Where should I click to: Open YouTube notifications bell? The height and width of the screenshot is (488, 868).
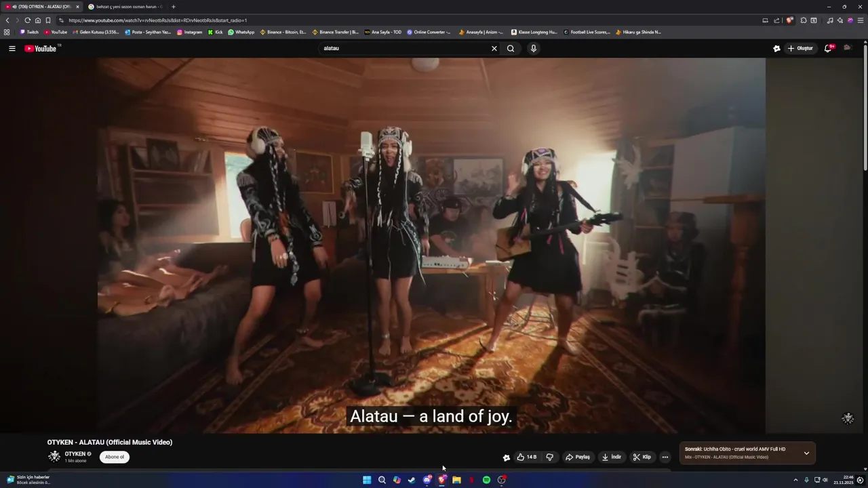pyautogui.click(x=828, y=48)
